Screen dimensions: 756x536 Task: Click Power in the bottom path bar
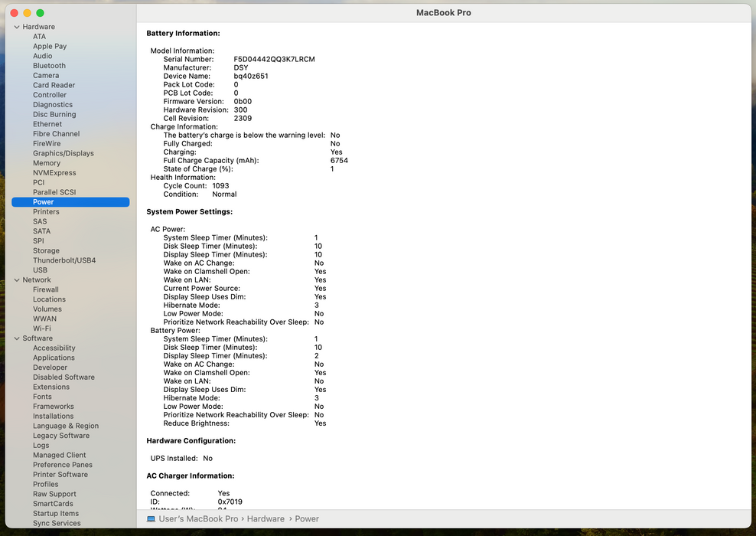tap(307, 518)
